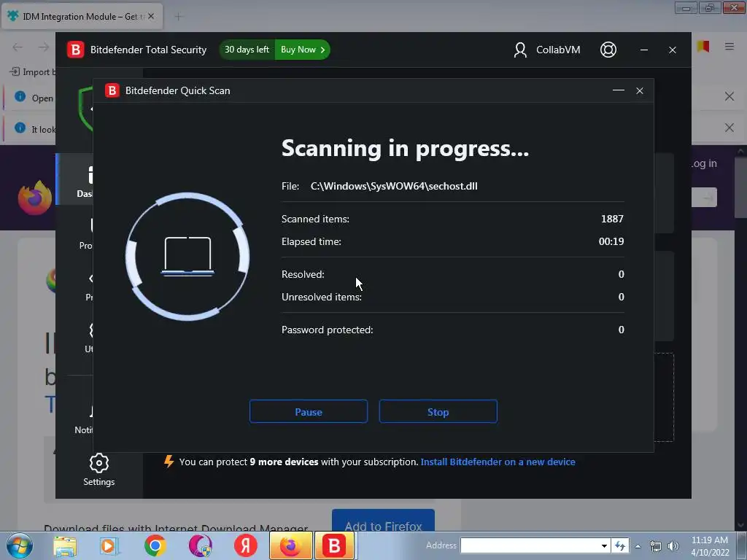
Task: Minimize the Quick Scan dialog
Action: 619,90
